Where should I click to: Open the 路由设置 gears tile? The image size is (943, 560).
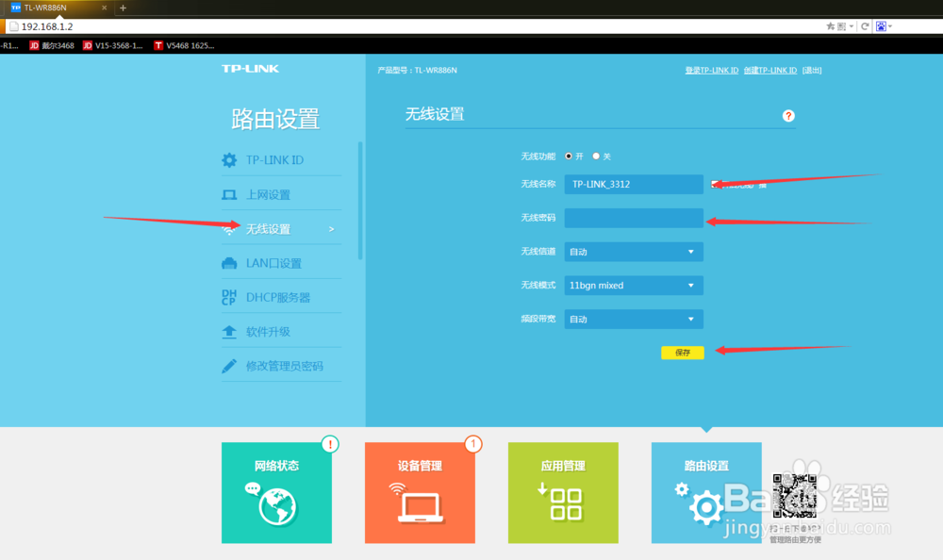pos(706,493)
